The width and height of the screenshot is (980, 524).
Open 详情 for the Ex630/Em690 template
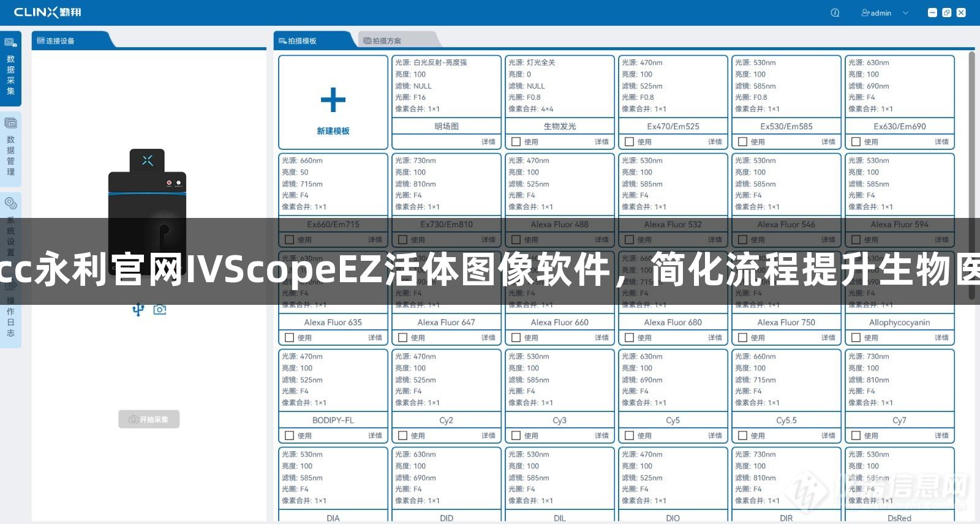coord(941,142)
